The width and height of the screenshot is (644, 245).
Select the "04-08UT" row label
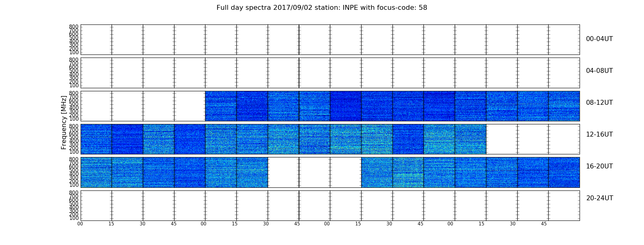[599, 71]
